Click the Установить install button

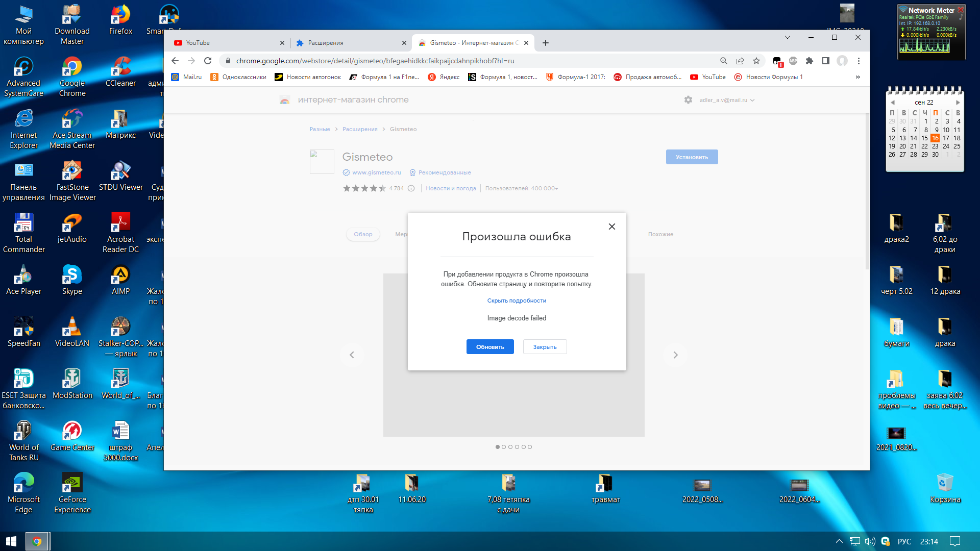click(x=692, y=157)
